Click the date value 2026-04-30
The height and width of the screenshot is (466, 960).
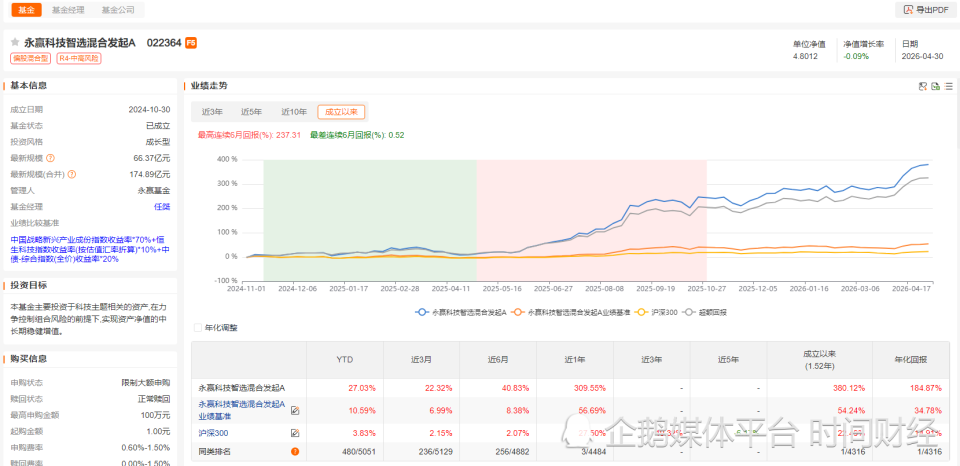click(x=922, y=56)
